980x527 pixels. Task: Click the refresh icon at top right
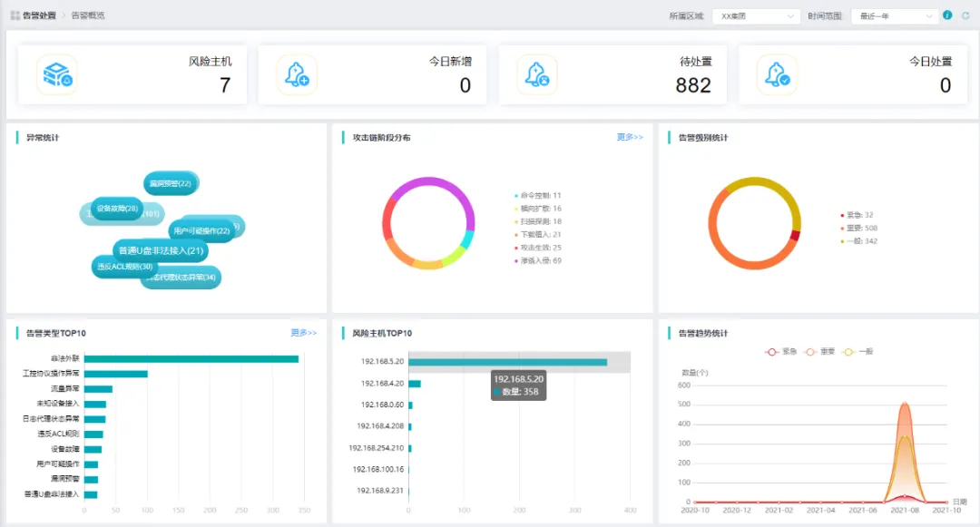click(965, 15)
